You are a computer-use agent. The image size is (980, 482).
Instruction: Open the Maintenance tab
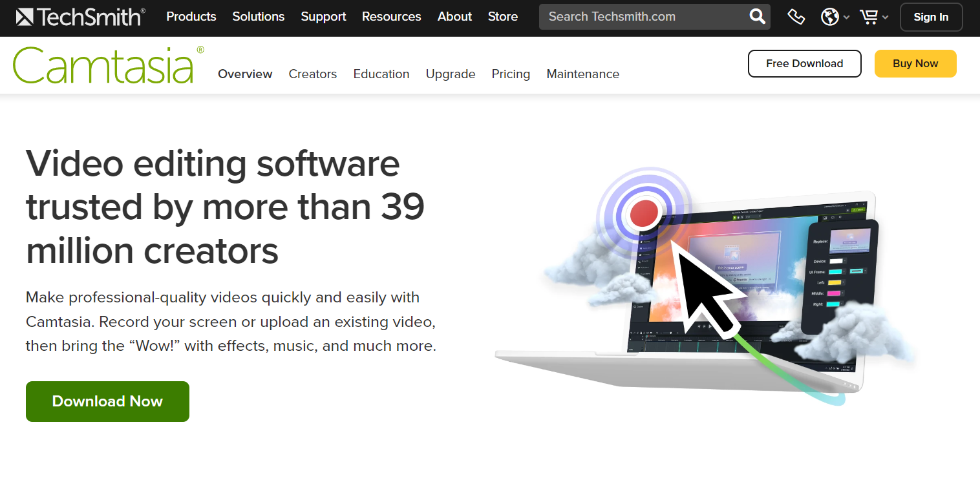tap(583, 74)
